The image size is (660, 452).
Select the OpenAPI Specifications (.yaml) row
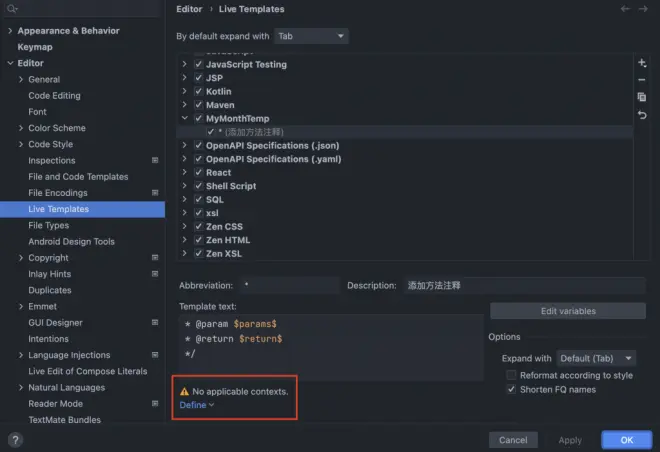pos(405,159)
